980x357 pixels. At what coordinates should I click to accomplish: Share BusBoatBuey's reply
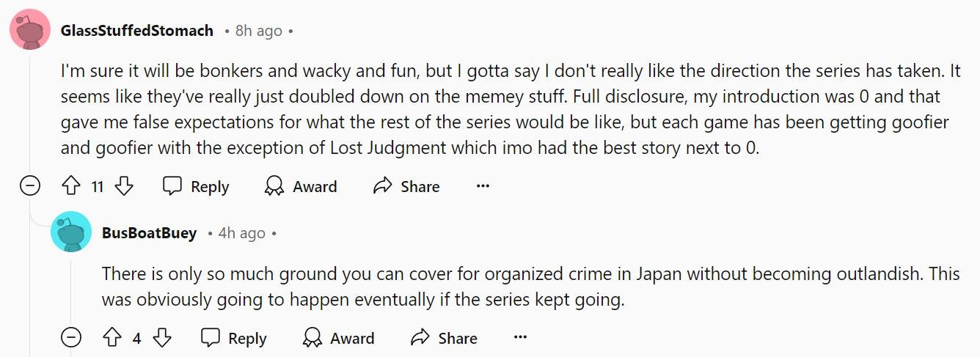444,338
